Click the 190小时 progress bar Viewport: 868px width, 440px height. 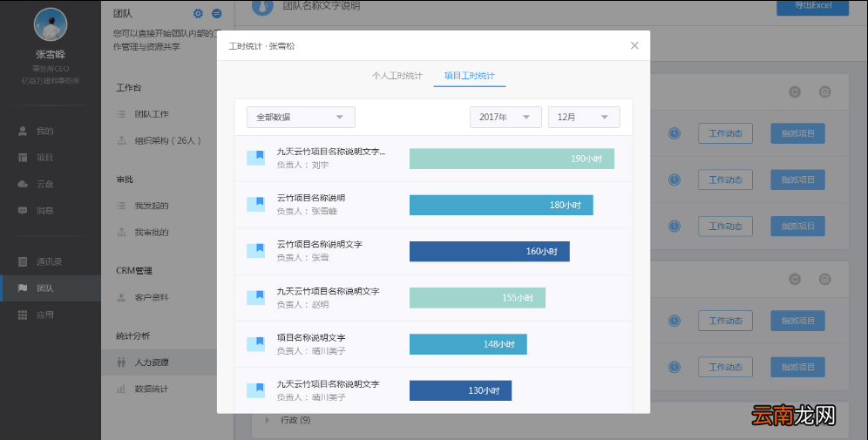512,159
